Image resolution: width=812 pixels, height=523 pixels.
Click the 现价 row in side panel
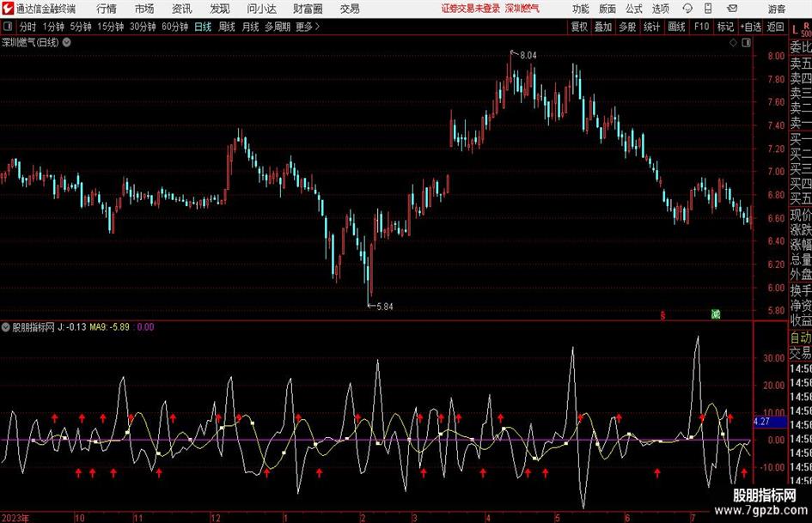pyautogui.click(x=800, y=215)
